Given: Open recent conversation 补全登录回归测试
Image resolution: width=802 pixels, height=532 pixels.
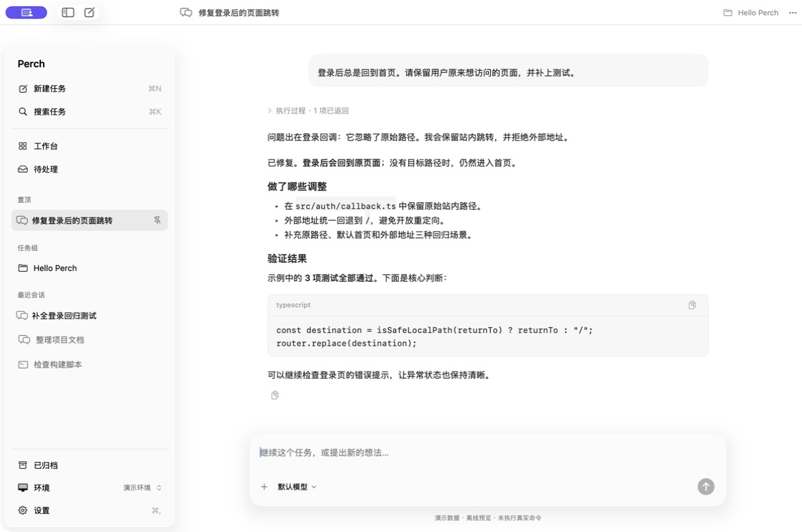Looking at the screenshot, I should [x=89, y=316].
